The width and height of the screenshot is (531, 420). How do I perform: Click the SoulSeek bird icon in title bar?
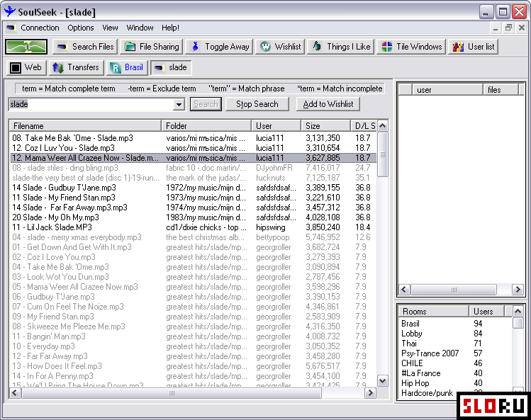[x=10, y=11]
